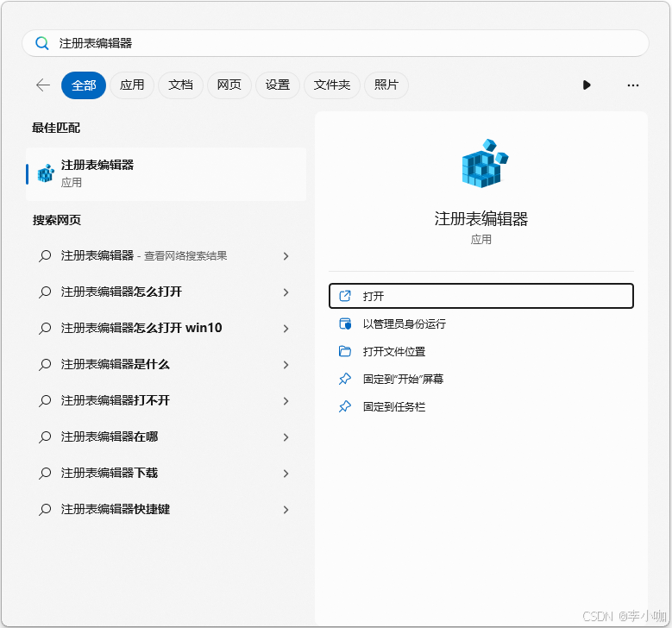This screenshot has height=628, width=672.
Task: Expand chevron for 注册表编辑器下载 row
Action: [x=286, y=474]
